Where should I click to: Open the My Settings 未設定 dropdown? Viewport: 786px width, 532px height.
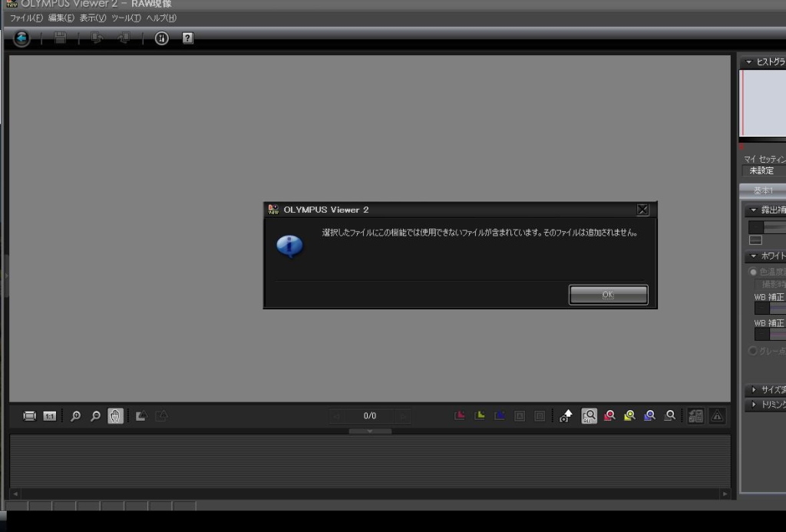(764, 170)
